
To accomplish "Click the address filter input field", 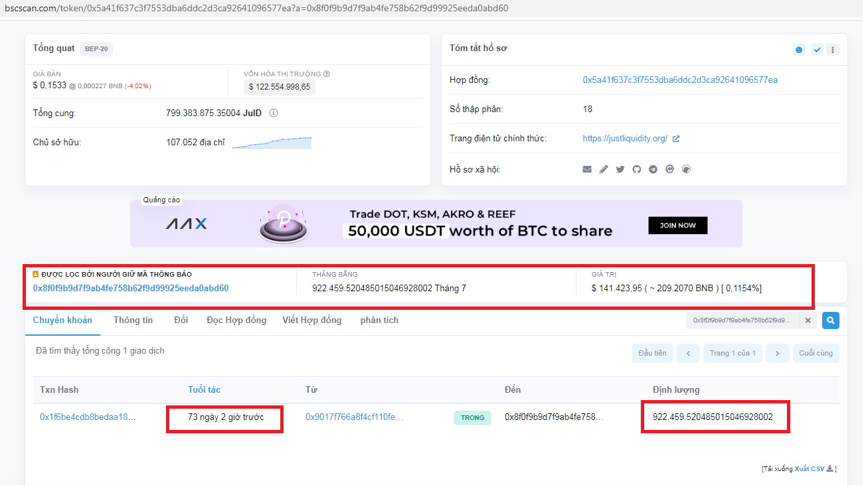I will pyautogui.click(x=742, y=320).
